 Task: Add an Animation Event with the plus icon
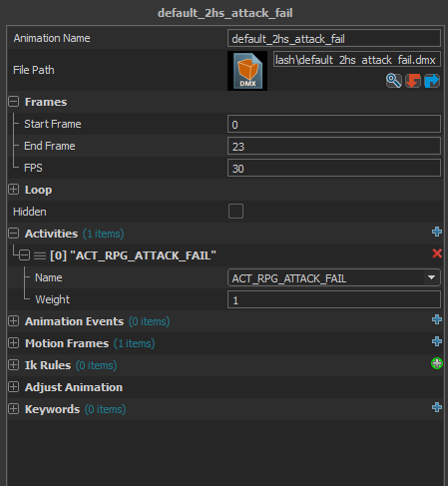pyautogui.click(x=437, y=319)
